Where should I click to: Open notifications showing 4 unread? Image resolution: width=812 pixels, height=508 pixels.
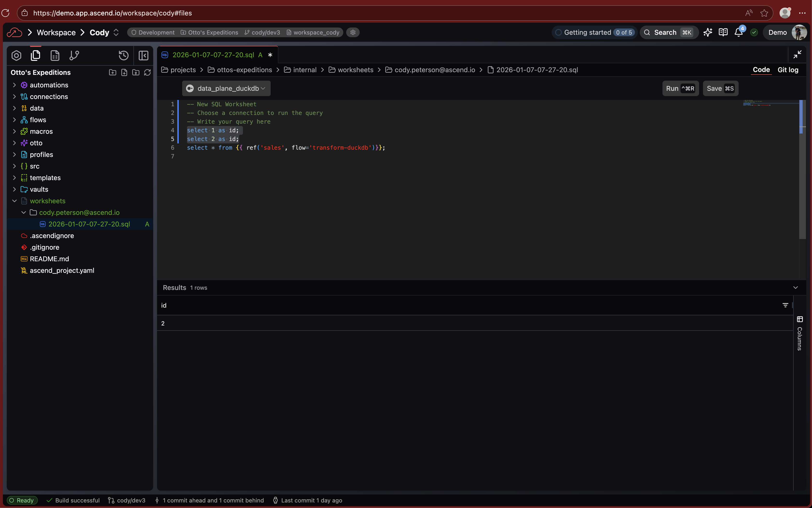tap(738, 33)
